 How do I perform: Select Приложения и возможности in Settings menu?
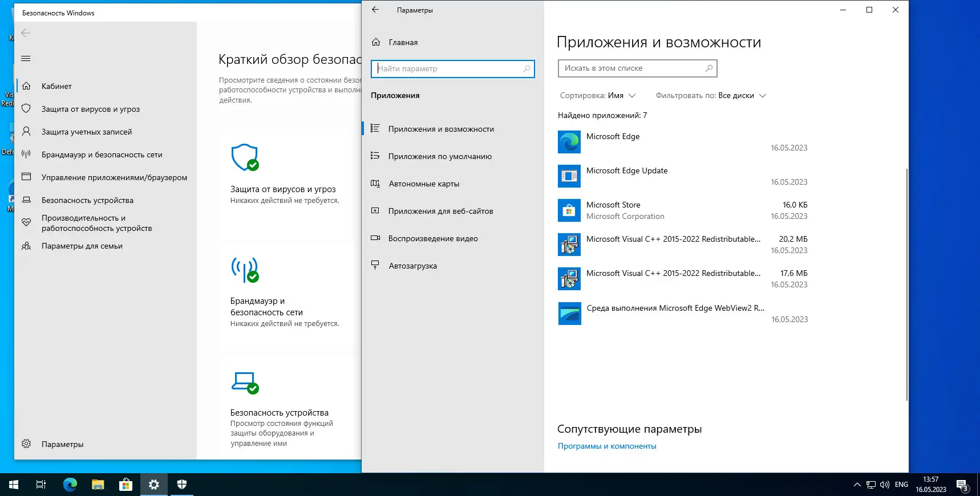click(x=453, y=129)
